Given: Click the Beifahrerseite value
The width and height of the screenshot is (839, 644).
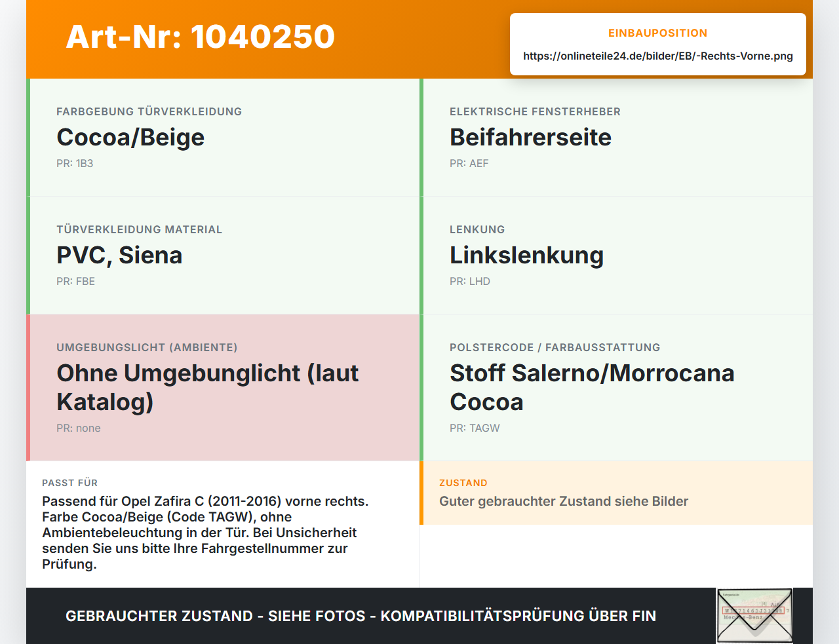Looking at the screenshot, I should coord(530,137).
